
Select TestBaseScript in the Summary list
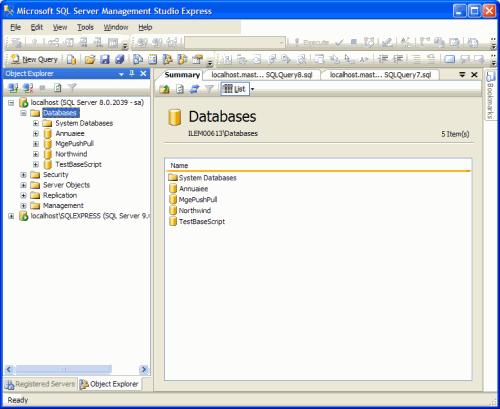click(197, 222)
